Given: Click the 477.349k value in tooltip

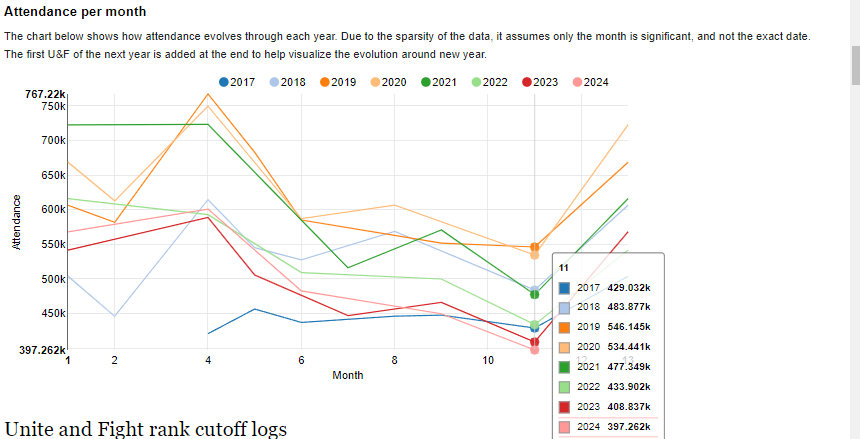Looking at the screenshot, I should pyautogui.click(x=629, y=367).
